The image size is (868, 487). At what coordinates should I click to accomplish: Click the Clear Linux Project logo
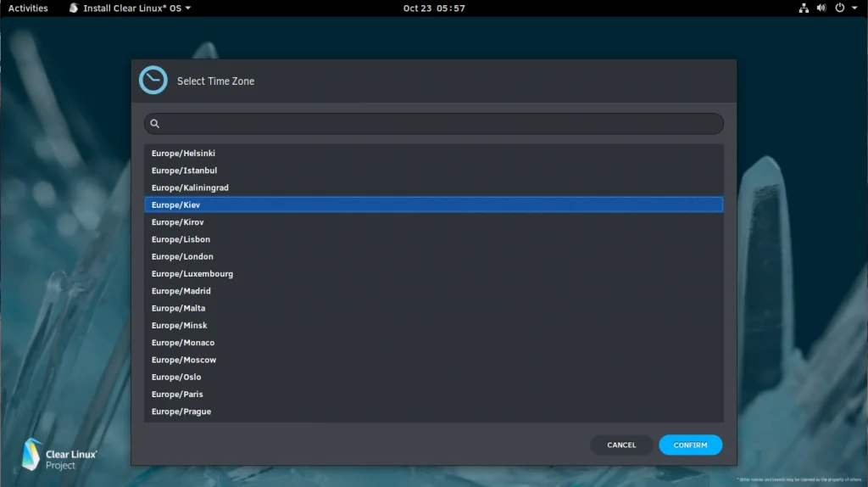coord(60,454)
